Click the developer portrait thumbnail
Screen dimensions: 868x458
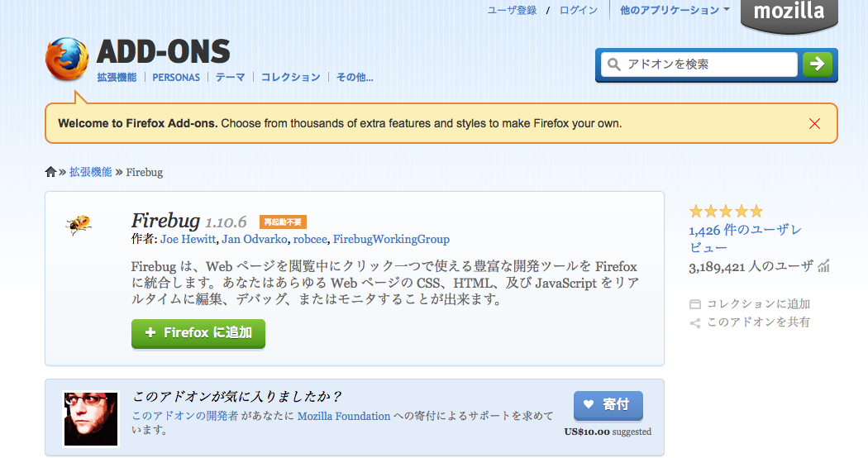[x=91, y=418]
